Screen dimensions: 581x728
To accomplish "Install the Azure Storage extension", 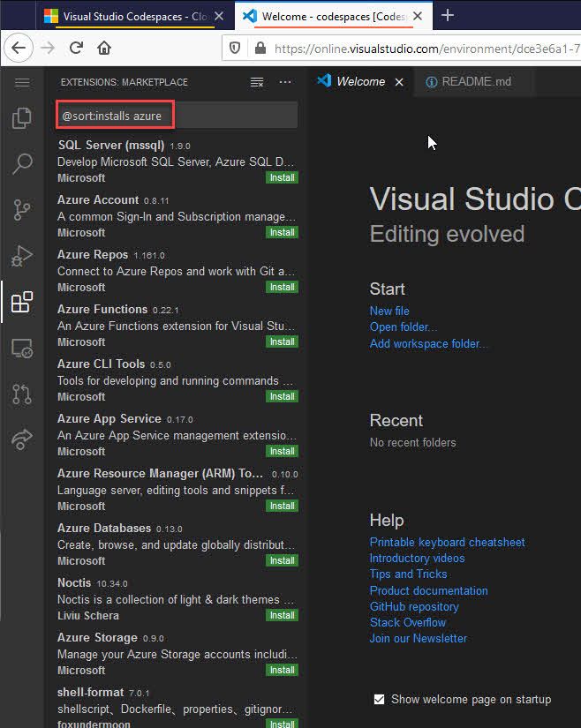I will point(282,670).
